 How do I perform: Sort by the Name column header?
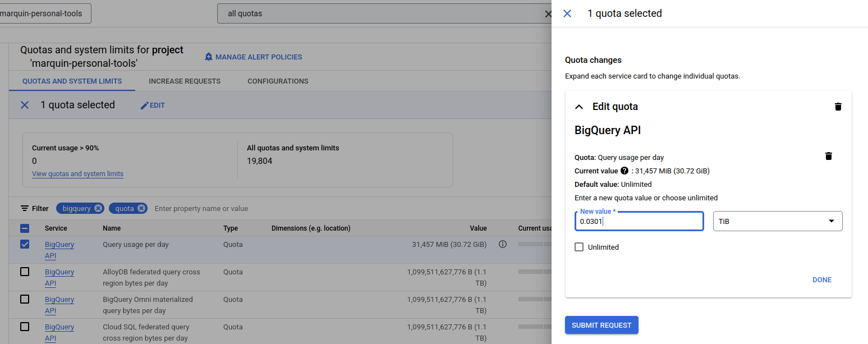(x=112, y=228)
